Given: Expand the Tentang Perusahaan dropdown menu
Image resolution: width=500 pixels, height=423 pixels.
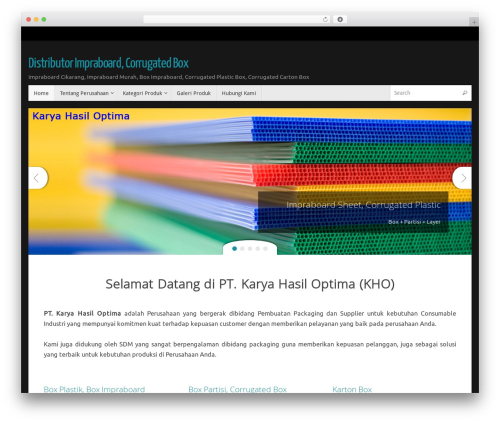Looking at the screenshot, I should point(87,93).
